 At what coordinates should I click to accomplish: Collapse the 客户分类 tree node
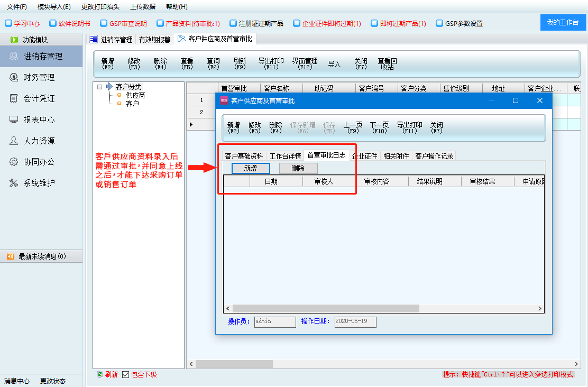pyautogui.click(x=99, y=87)
